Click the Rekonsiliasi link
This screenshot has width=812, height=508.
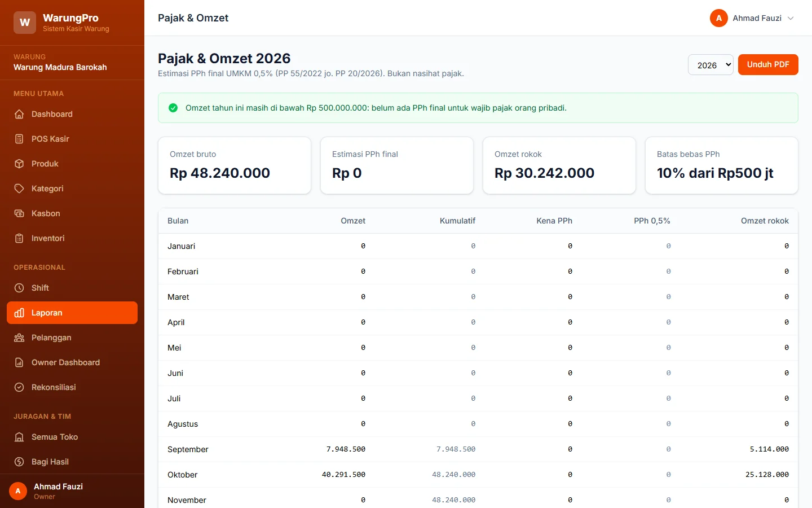coord(72,387)
